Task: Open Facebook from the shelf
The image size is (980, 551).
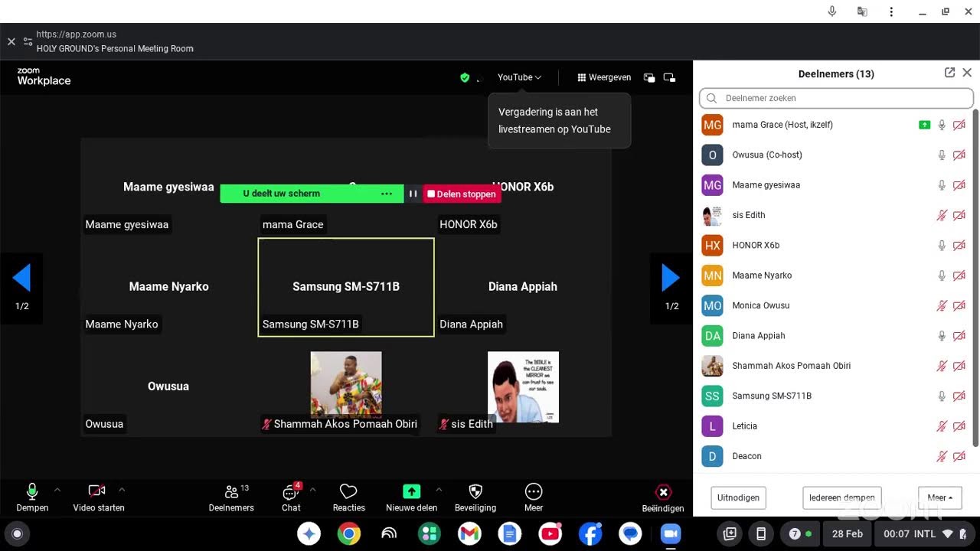Action: pyautogui.click(x=590, y=533)
